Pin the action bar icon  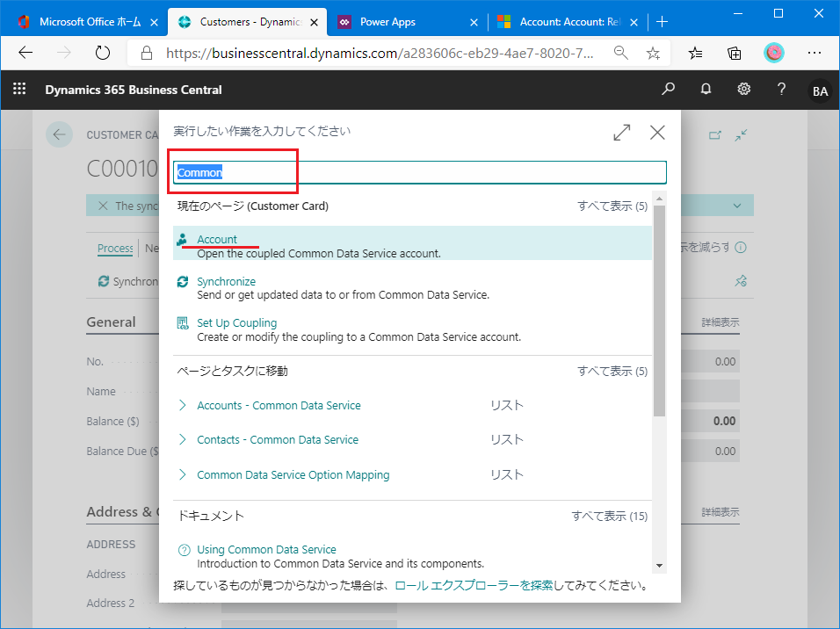coord(741,281)
